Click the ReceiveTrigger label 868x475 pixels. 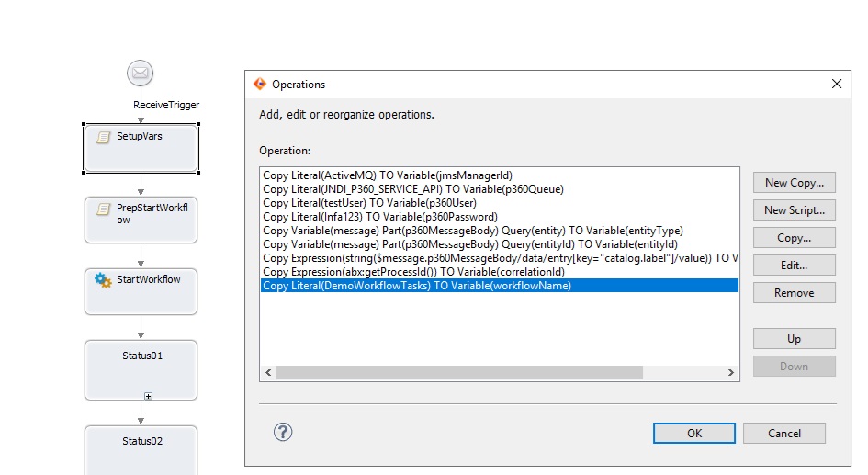166,105
